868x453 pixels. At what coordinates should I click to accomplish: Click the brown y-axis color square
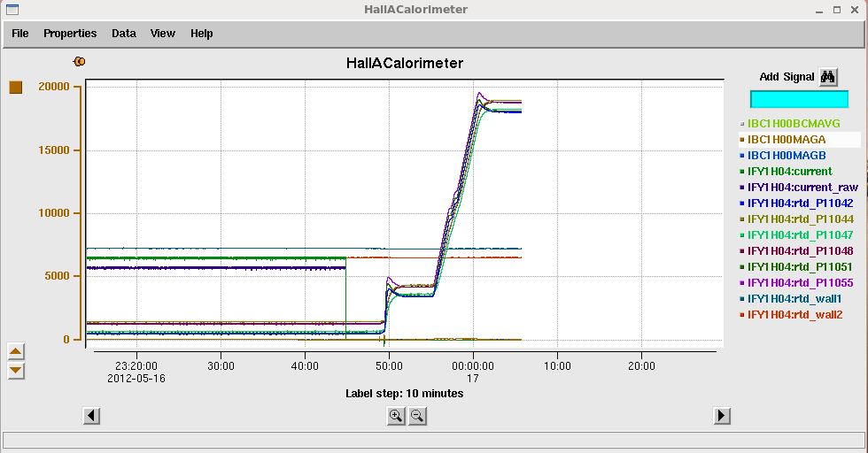click(x=16, y=88)
